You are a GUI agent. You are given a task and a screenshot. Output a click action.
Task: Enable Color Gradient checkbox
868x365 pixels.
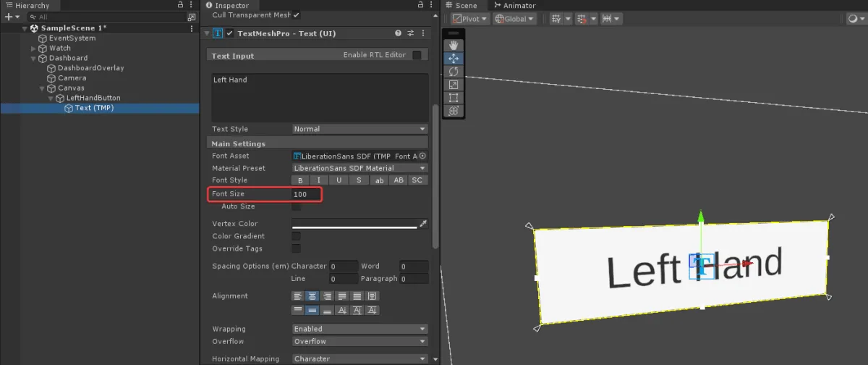[x=296, y=236]
